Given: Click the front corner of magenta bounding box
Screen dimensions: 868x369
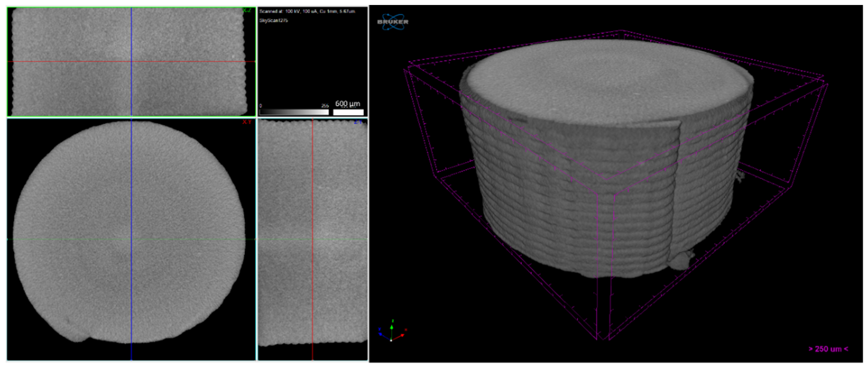Looking at the screenshot, I should (603, 339).
